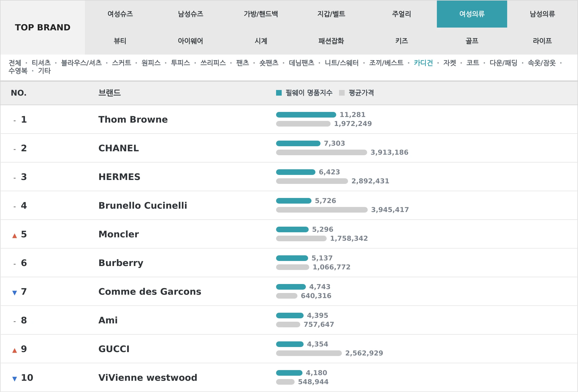The height and width of the screenshot is (392, 578).
Task: Filter by 숏팬츠 subcategory
Action: pyautogui.click(x=269, y=63)
